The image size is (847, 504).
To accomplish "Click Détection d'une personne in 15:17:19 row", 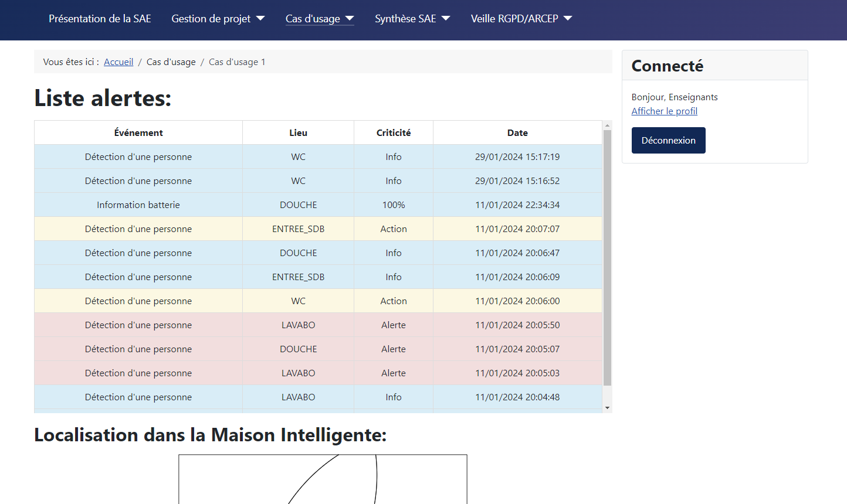I will coord(138,156).
